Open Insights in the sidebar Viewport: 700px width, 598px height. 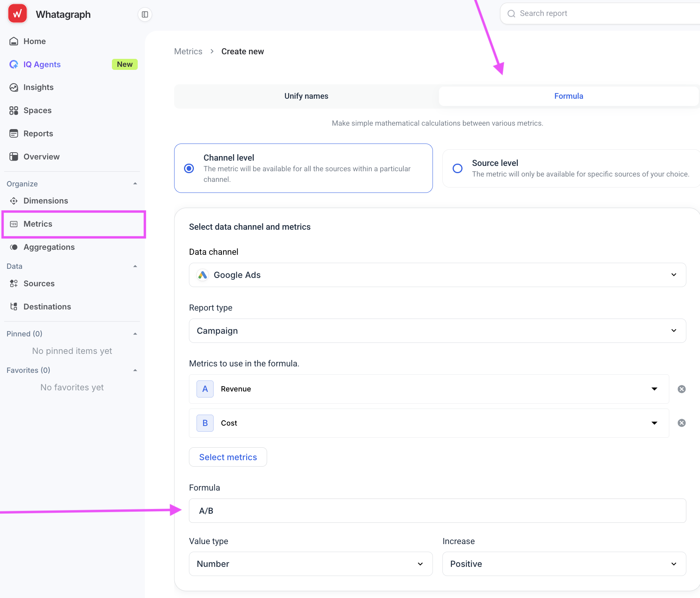38,88
